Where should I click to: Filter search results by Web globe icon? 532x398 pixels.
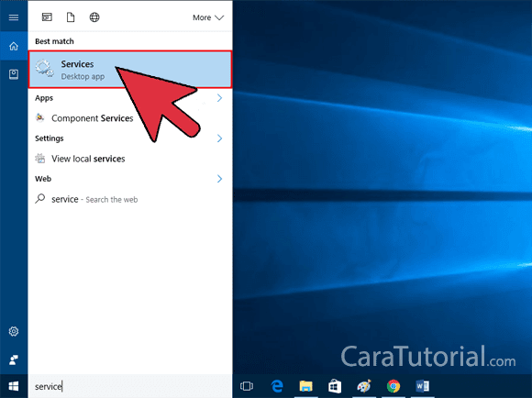(94, 17)
